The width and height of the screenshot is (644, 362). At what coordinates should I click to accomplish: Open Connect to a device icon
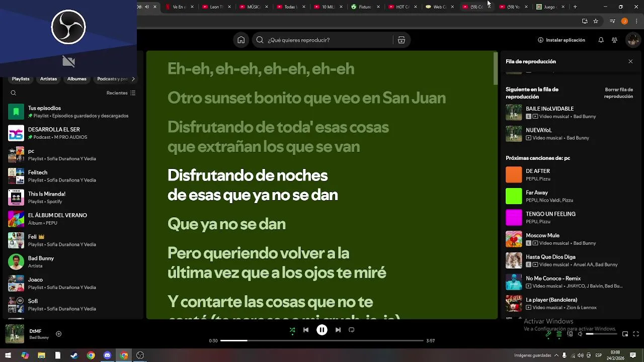[x=570, y=334]
